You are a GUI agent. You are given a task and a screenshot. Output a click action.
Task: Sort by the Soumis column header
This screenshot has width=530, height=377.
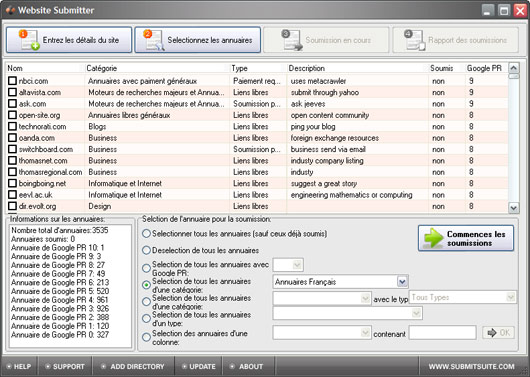447,68
